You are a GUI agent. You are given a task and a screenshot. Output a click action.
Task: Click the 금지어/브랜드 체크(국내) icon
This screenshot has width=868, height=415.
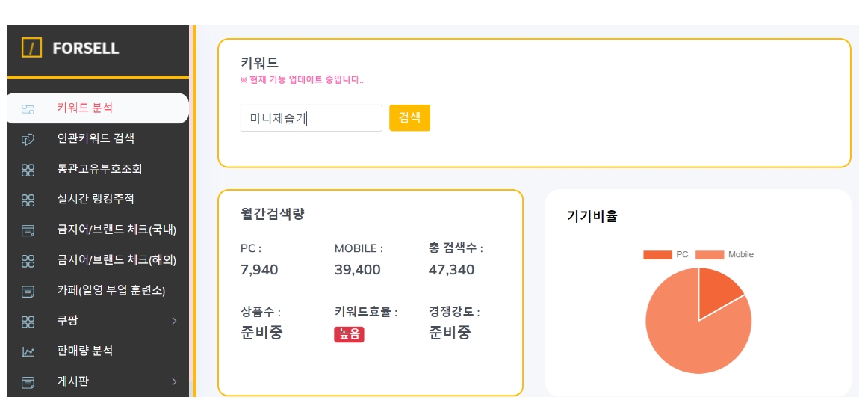28,230
